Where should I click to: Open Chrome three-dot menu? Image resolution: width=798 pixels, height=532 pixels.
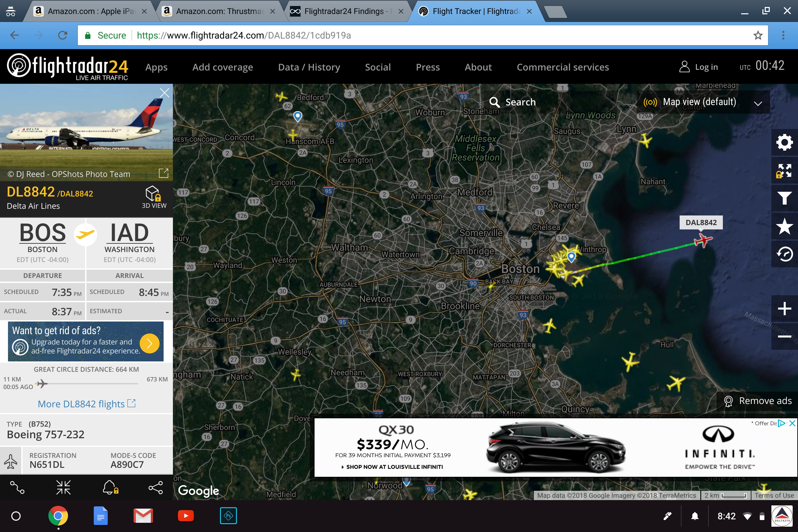pyautogui.click(x=783, y=35)
